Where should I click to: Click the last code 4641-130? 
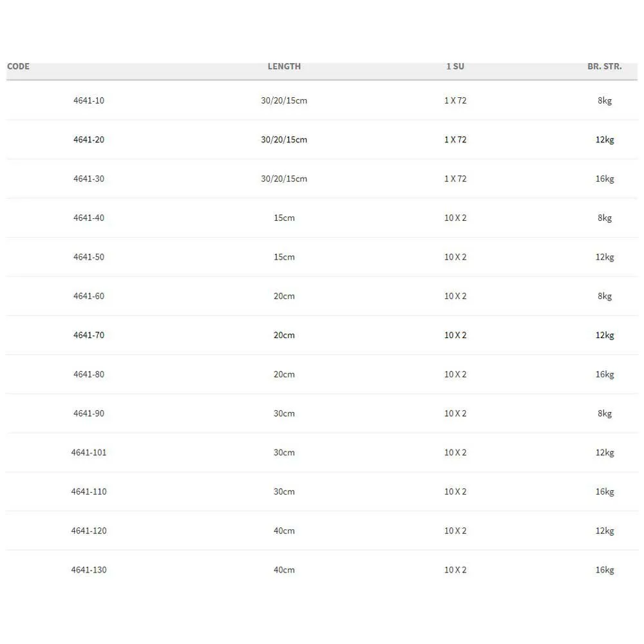click(x=89, y=570)
